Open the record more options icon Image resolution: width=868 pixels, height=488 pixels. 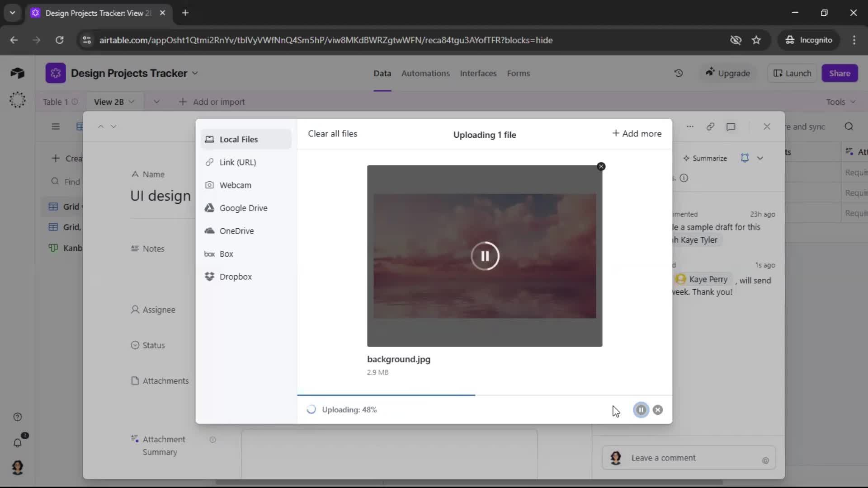[690, 127]
